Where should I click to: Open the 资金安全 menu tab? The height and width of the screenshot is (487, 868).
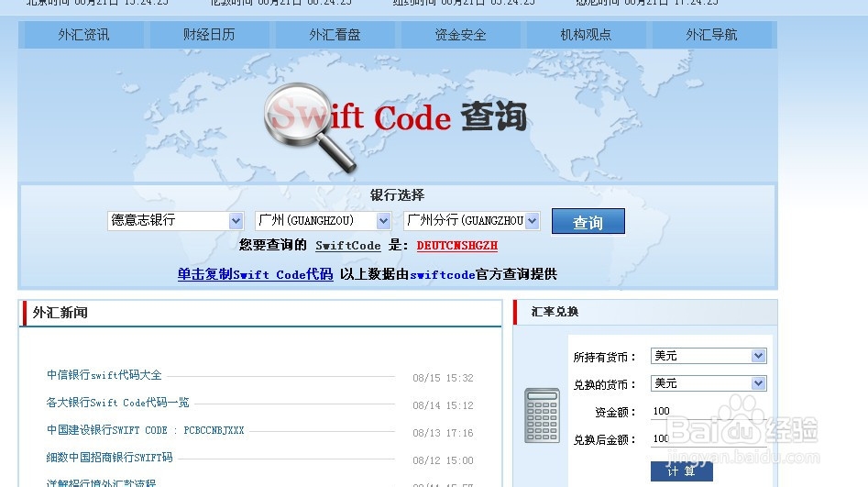(460, 35)
